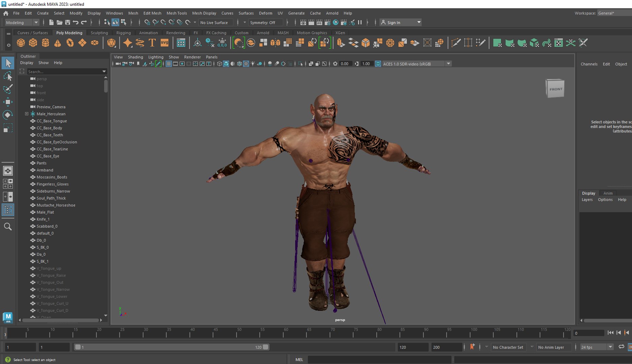
Task: Open the Mesh Tools menu
Action: (x=177, y=13)
